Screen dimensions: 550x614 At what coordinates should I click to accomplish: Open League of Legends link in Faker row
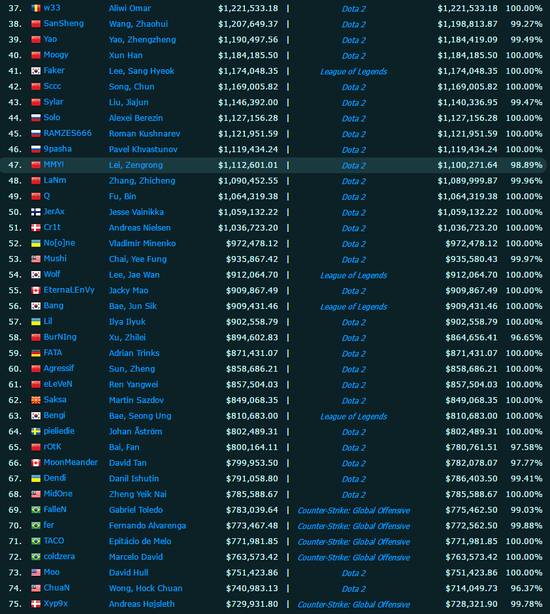tap(353, 71)
